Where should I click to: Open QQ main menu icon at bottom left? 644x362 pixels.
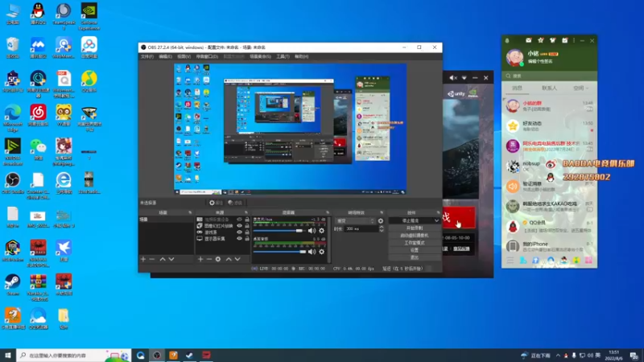pos(510,260)
